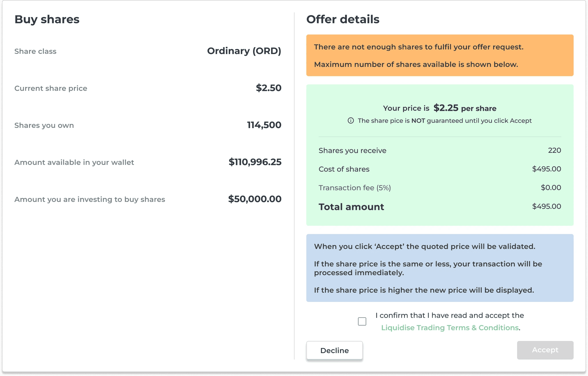Viewport: 588px width, 376px height.
Task: Click the greyed-out Accept button
Action: coord(545,350)
